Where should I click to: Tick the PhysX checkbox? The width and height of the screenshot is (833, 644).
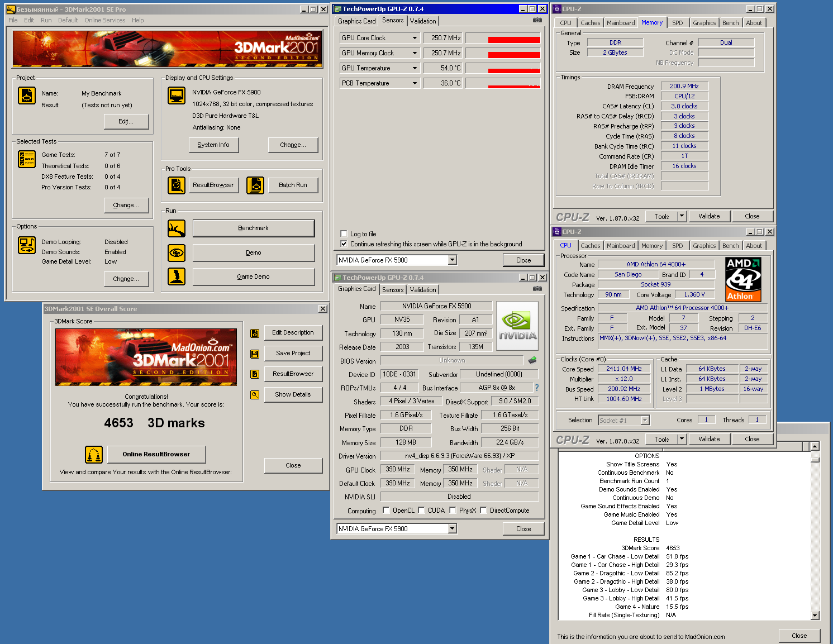453,511
